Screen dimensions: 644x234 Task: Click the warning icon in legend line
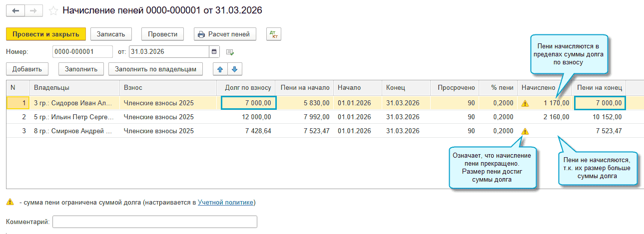pyautogui.click(x=10, y=203)
